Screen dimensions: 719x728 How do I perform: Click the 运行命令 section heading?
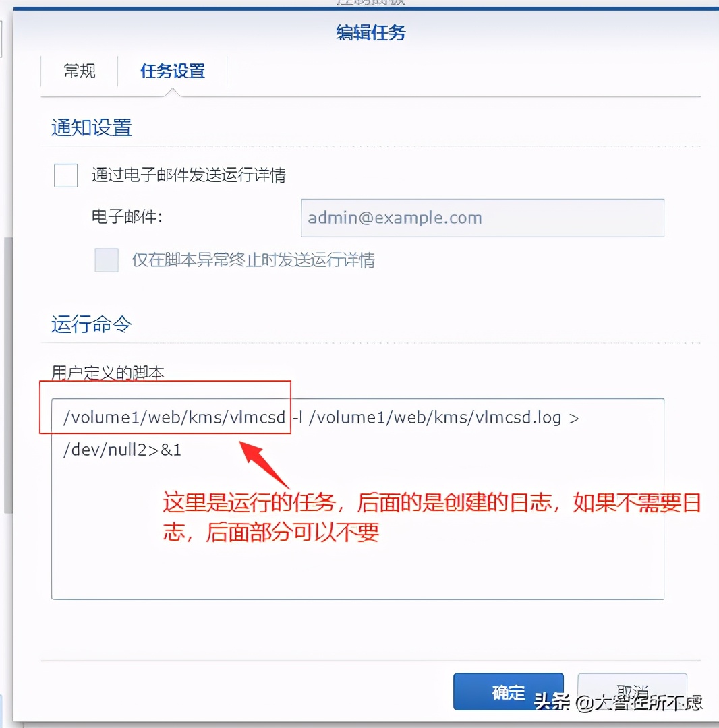pos(92,324)
